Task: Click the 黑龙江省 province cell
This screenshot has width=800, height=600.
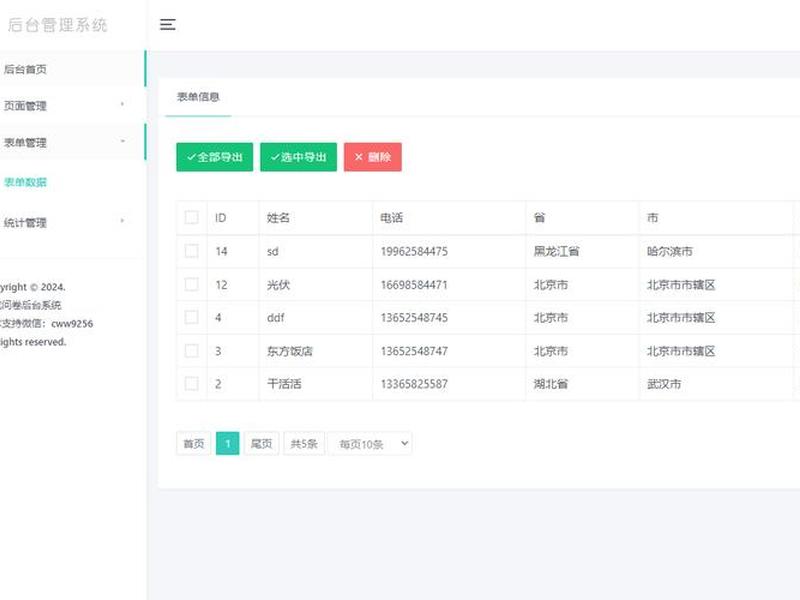Action: coord(556,251)
